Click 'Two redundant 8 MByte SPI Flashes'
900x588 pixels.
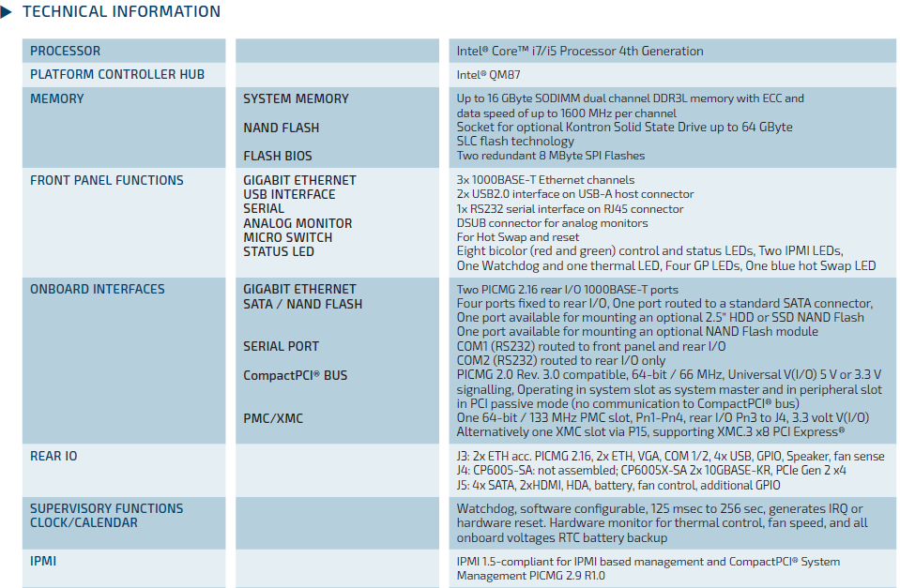pyautogui.click(x=551, y=156)
